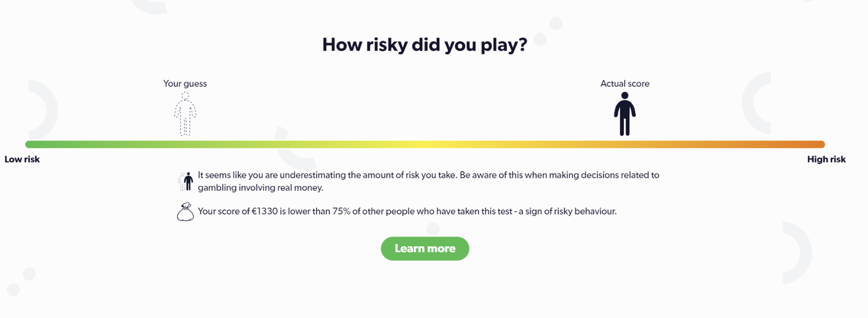Click the money bag icon
The height and width of the screenshot is (318, 868).
(x=185, y=212)
